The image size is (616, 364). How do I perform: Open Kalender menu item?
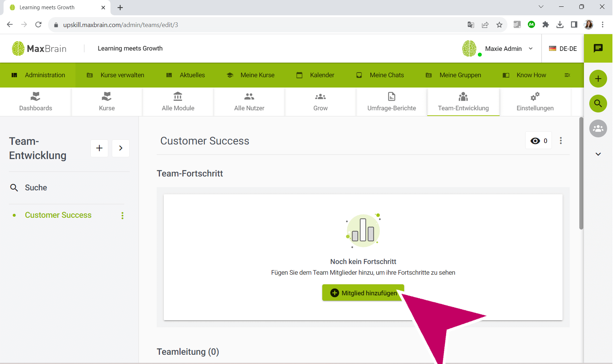pyautogui.click(x=315, y=75)
